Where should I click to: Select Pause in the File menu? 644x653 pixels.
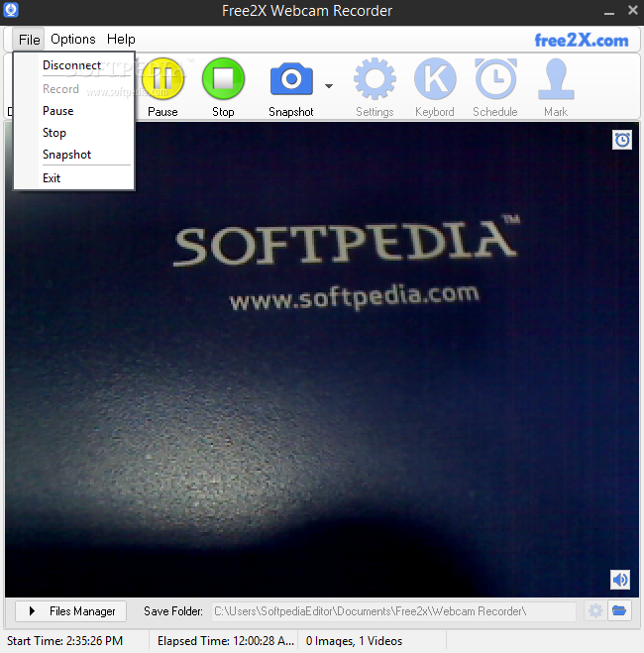point(74,111)
